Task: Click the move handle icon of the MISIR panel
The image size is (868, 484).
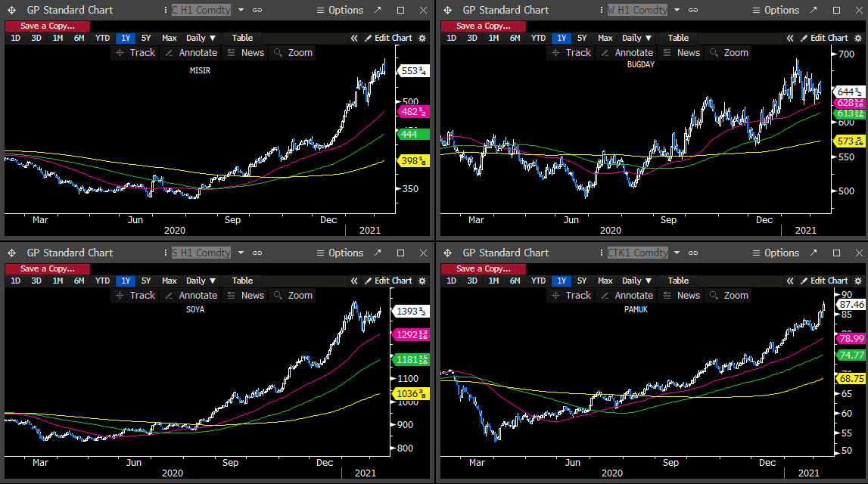Action: (11, 10)
